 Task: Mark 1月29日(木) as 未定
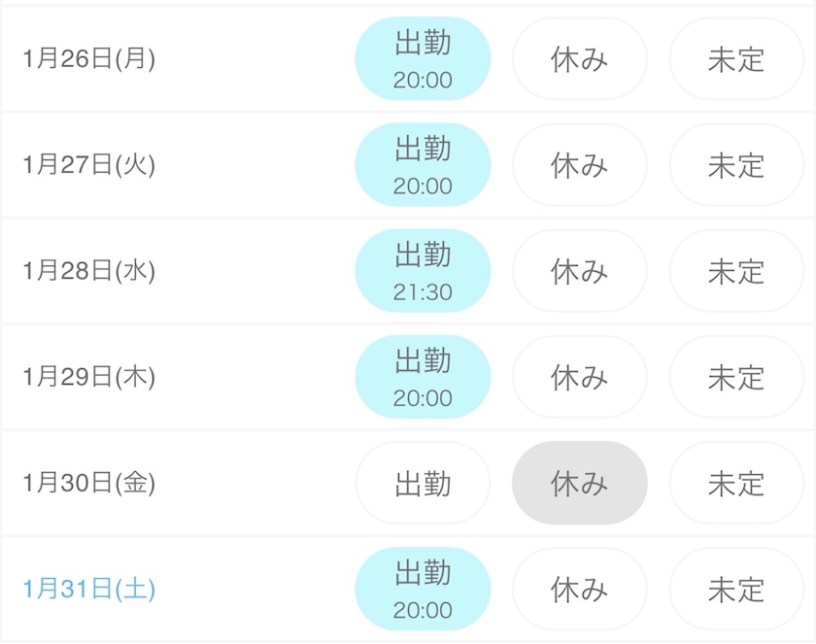click(x=736, y=376)
